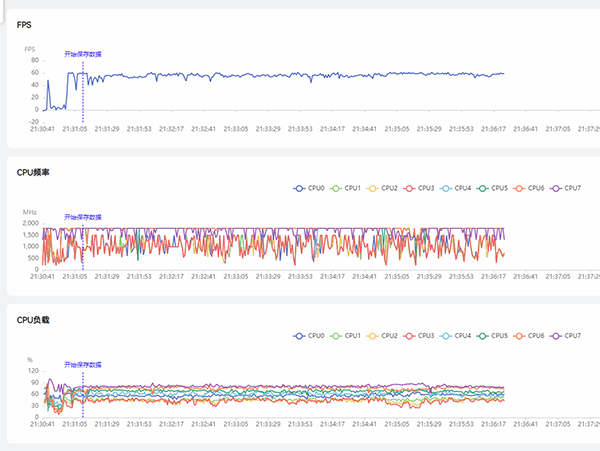
Task: Toggle CPU0 series in CPU频率 legend
Action: [x=307, y=188]
